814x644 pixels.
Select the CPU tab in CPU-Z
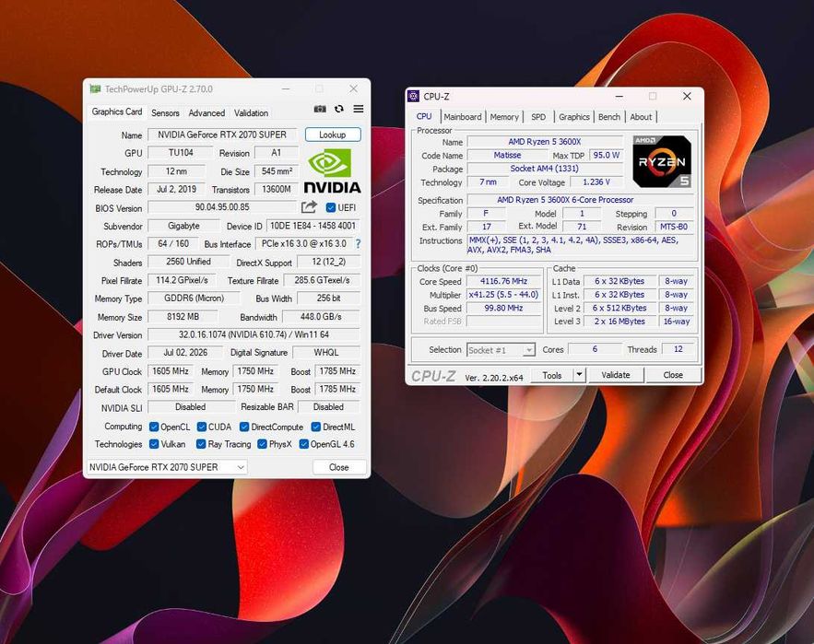point(424,116)
